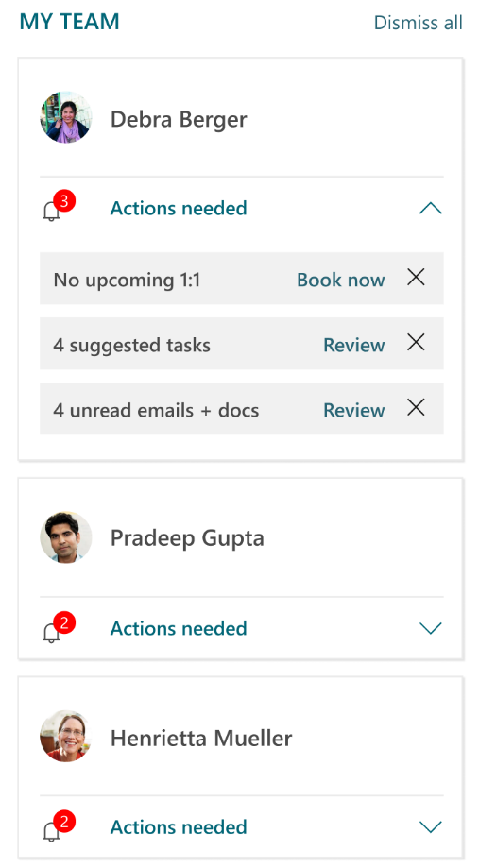Open Henrietta Mueller's profile photo

66,737
